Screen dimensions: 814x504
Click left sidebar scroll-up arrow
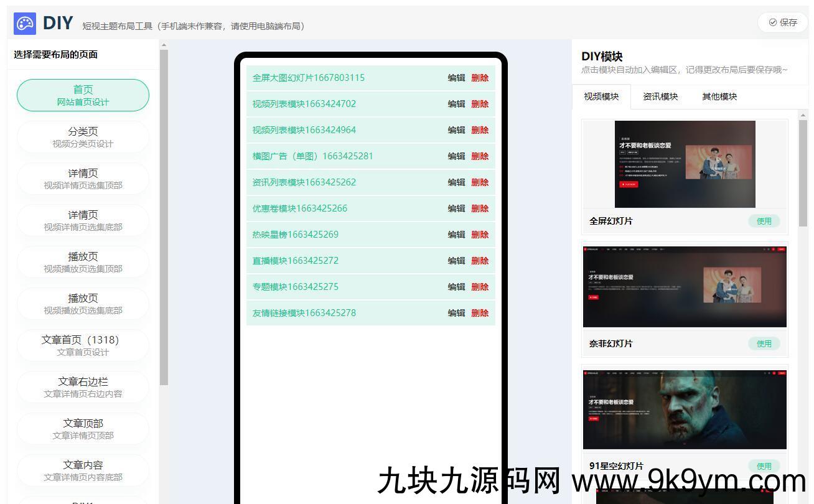click(164, 45)
